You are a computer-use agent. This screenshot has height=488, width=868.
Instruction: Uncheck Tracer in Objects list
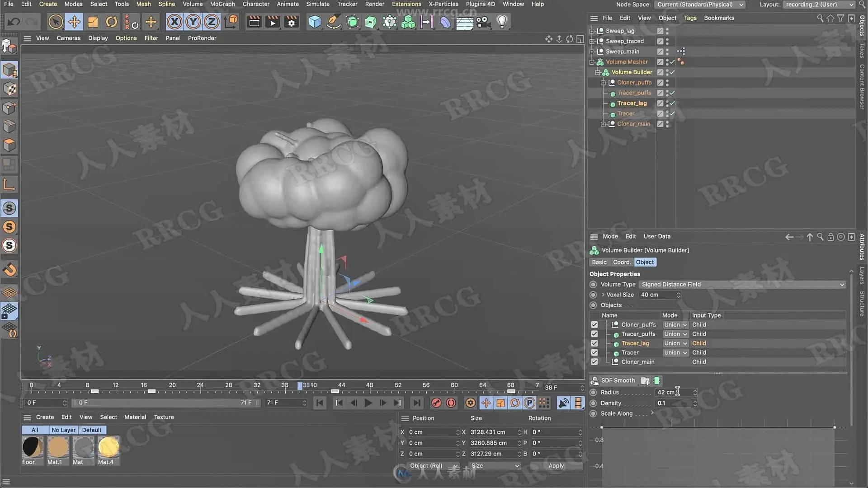[x=594, y=352]
